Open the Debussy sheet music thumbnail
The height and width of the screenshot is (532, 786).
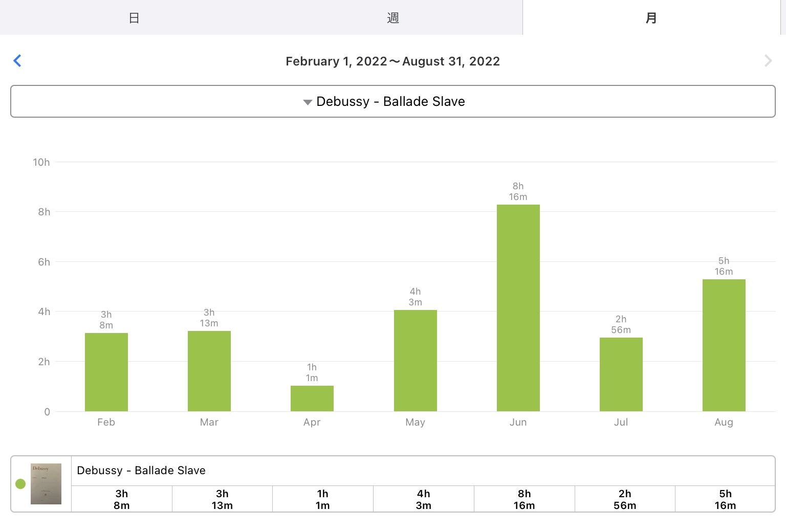click(x=46, y=484)
